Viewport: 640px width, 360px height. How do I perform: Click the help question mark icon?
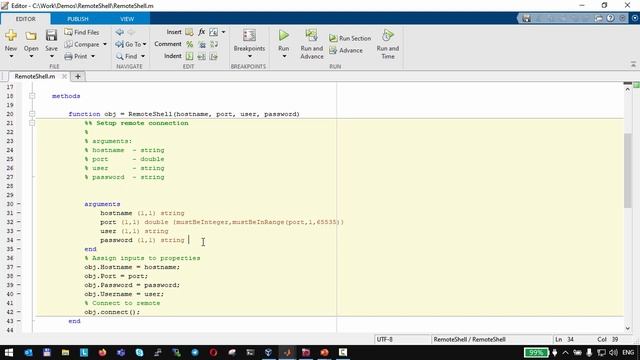610,18
